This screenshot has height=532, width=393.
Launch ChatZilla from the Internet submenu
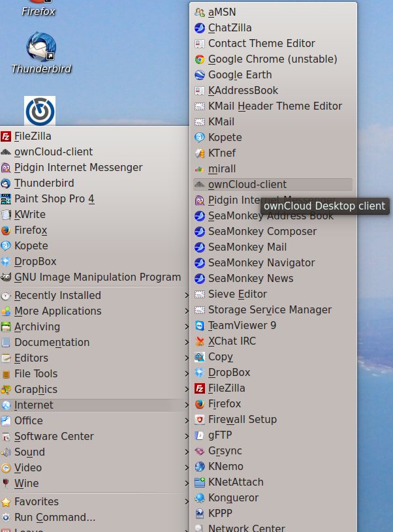tap(273, 28)
